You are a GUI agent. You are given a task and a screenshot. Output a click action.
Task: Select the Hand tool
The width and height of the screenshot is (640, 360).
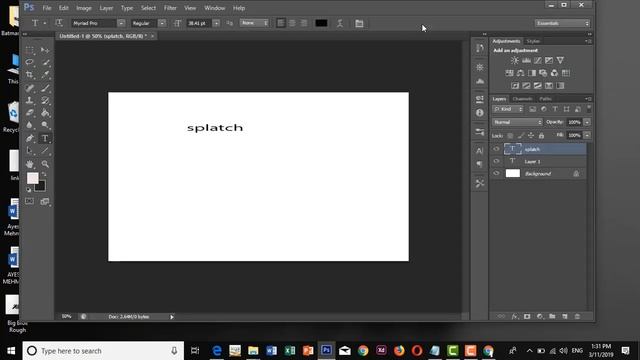tap(29, 164)
